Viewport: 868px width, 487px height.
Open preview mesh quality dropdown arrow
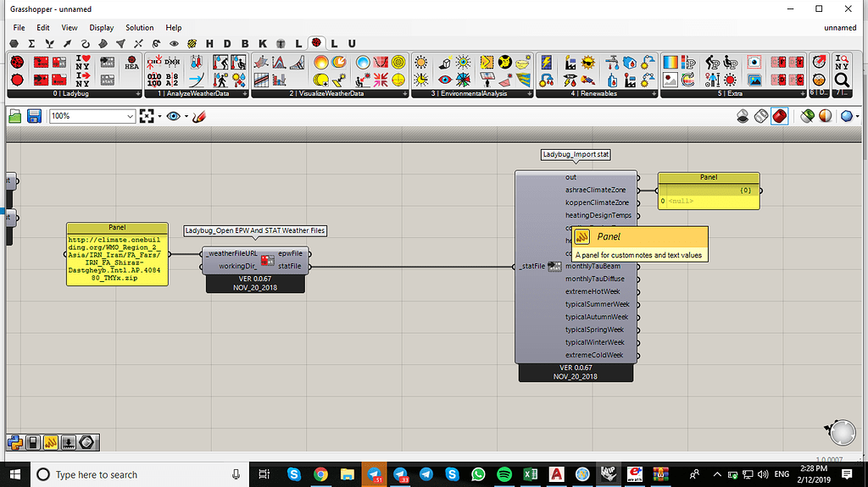point(858,116)
